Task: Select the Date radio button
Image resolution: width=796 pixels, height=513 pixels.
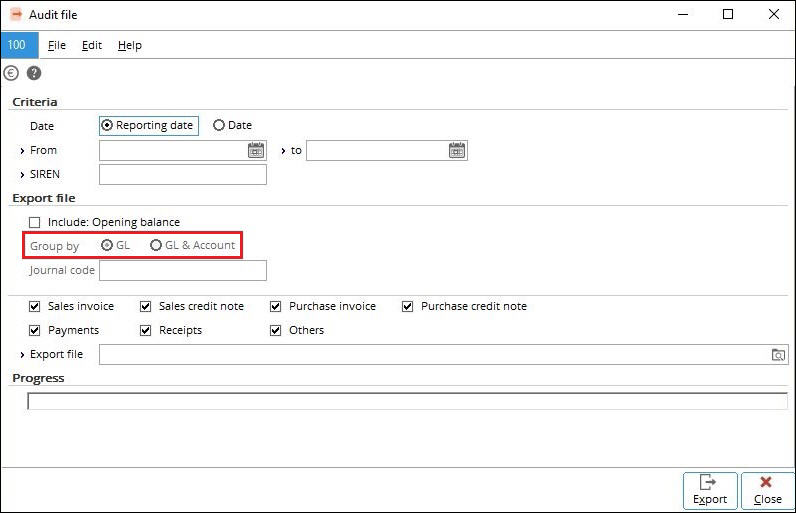Action: [x=219, y=125]
